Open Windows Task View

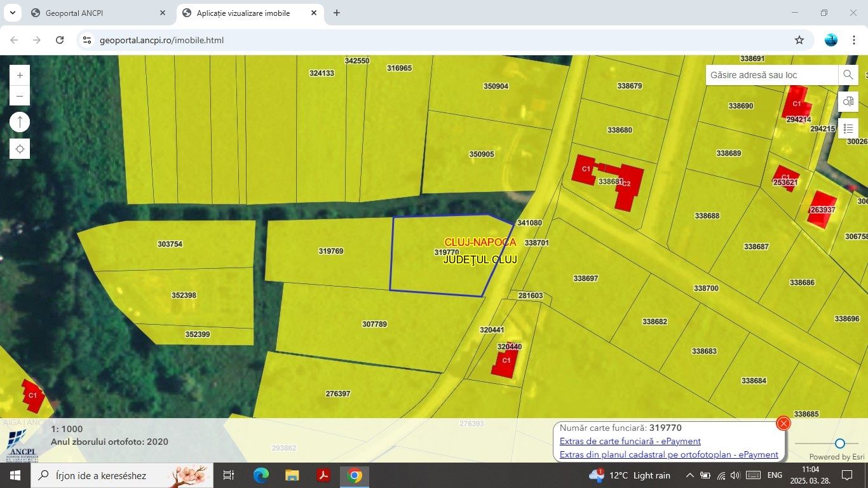click(229, 475)
